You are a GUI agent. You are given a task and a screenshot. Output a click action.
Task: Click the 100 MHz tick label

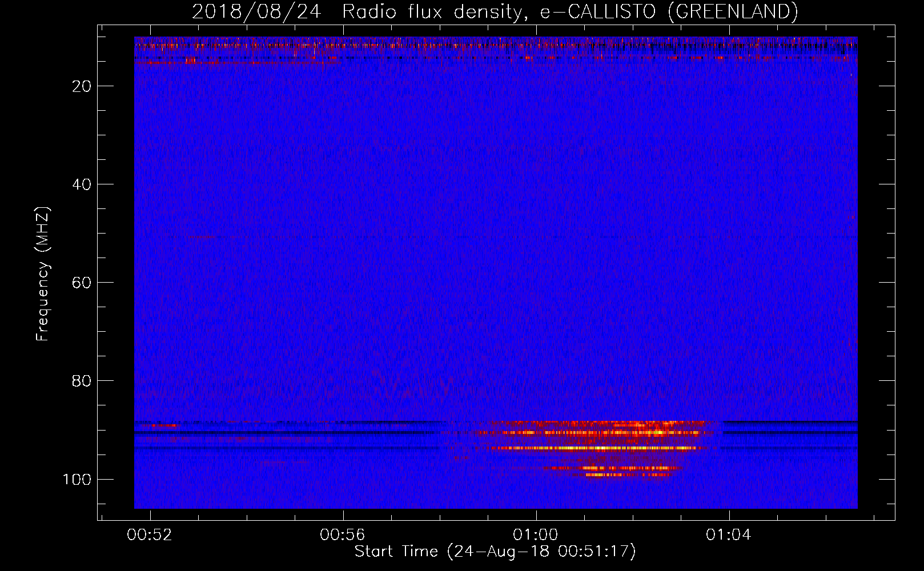(77, 479)
